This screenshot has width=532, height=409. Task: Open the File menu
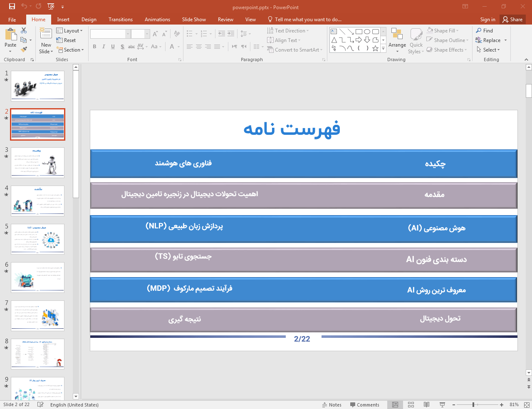click(x=12, y=20)
